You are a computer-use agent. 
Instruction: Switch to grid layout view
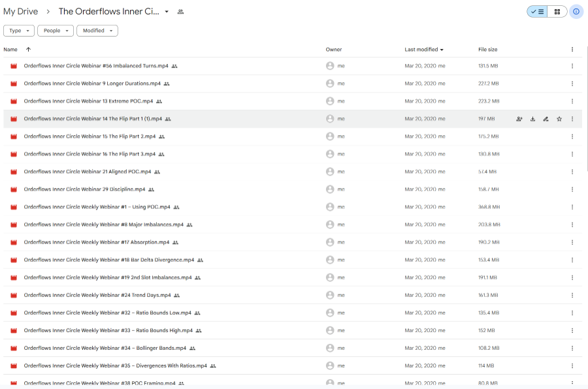(557, 12)
